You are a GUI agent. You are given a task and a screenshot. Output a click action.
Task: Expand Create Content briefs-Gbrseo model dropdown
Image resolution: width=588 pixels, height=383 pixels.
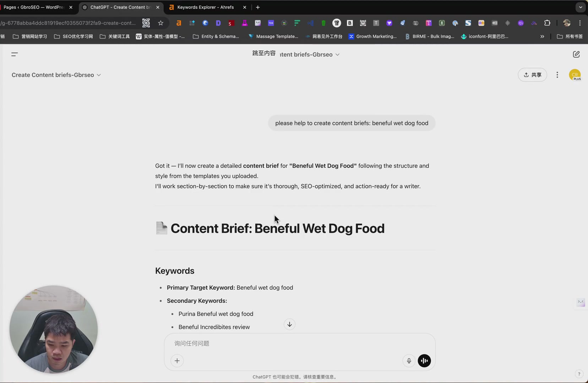(56, 75)
